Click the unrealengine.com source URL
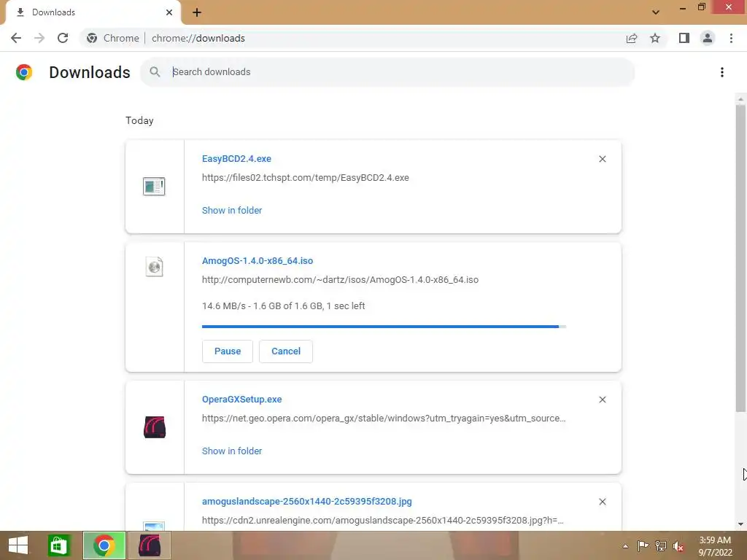Viewport: 747px width, 560px height. coord(382,521)
